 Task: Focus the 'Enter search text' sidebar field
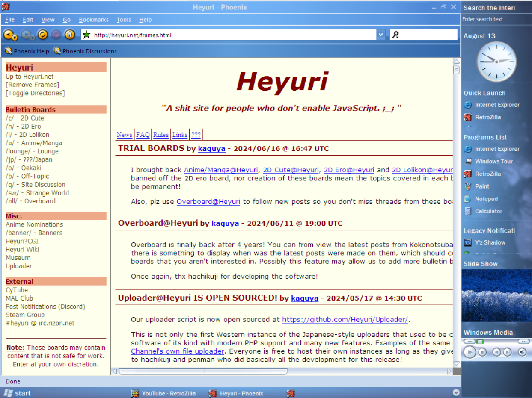pyautogui.click(x=496, y=19)
